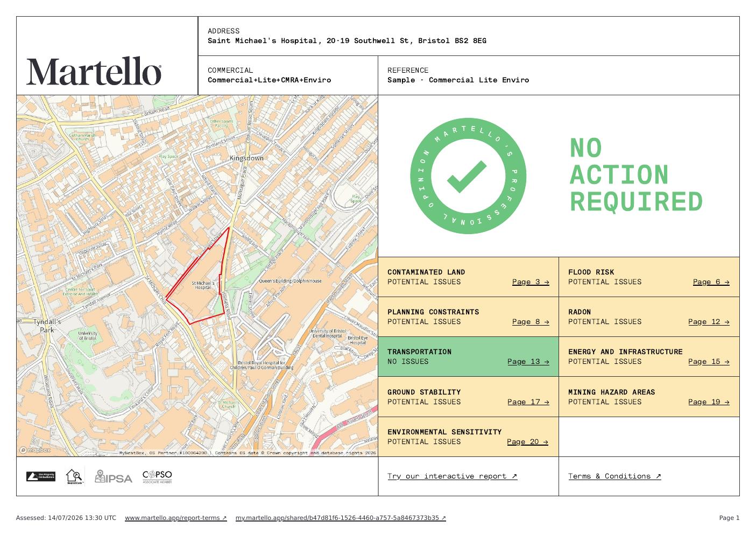The image size is (756, 535).
Task: Click the mapbox logo on the map
Action: (x=34, y=450)
